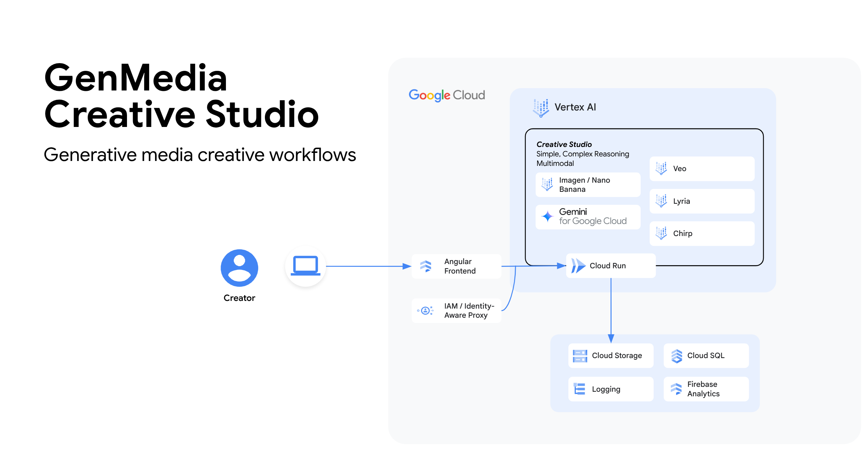Click the Creative Studio italic heading

[x=564, y=144]
